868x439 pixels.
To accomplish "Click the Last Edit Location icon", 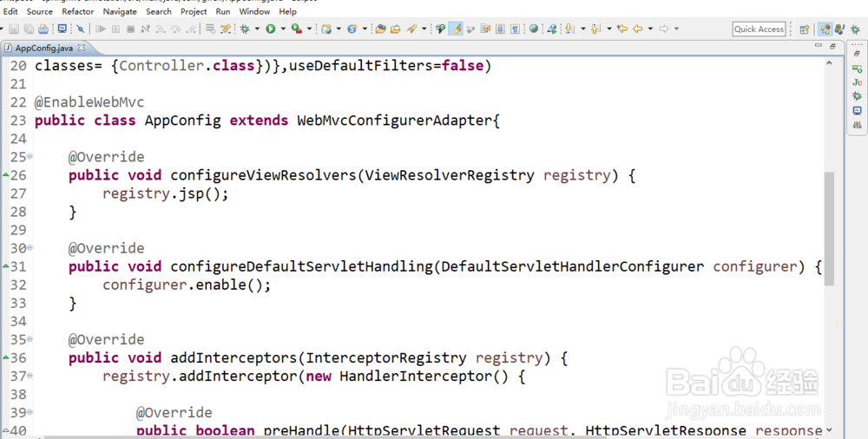I will (621, 29).
